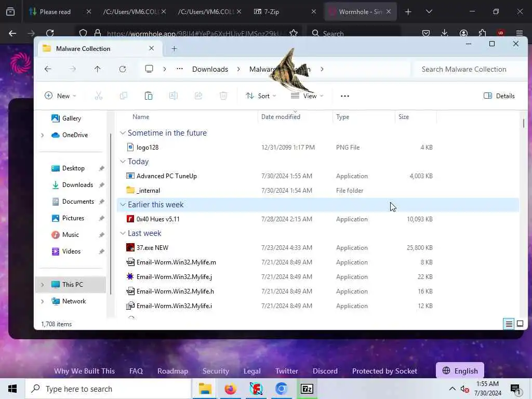Expand OneDrive in navigation pane

pos(43,135)
